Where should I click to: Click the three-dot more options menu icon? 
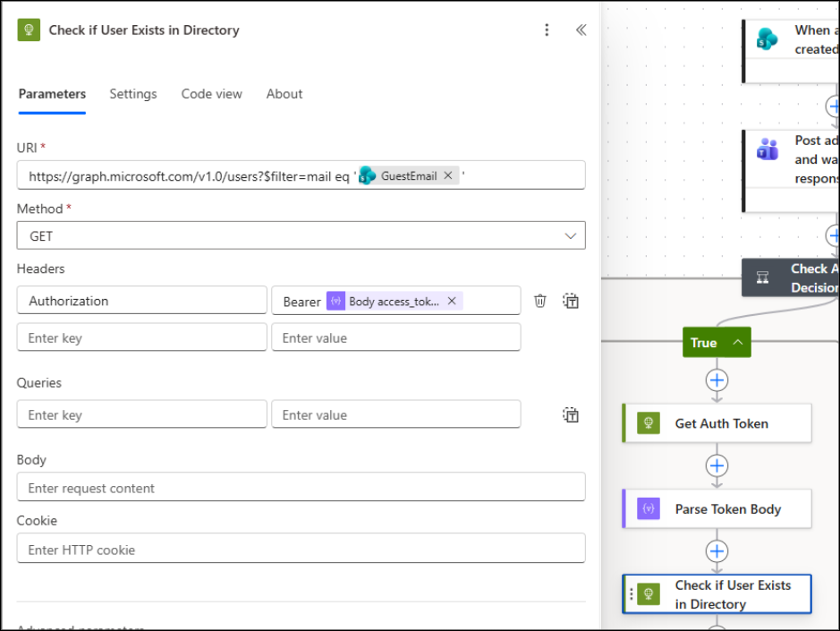click(547, 30)
